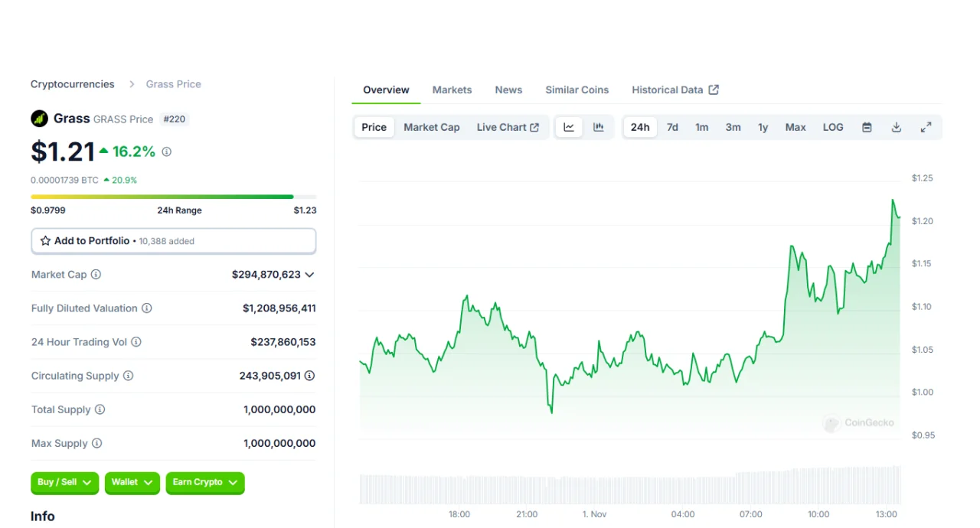The width and height of the screenshot is (980, 528).
Task: Open Fully Diluted Valuation info icon
Action: tap(146, 308)
